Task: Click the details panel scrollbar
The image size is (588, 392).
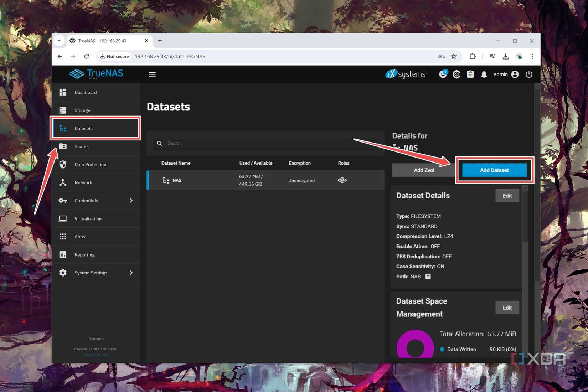Action: pos(525,217)
